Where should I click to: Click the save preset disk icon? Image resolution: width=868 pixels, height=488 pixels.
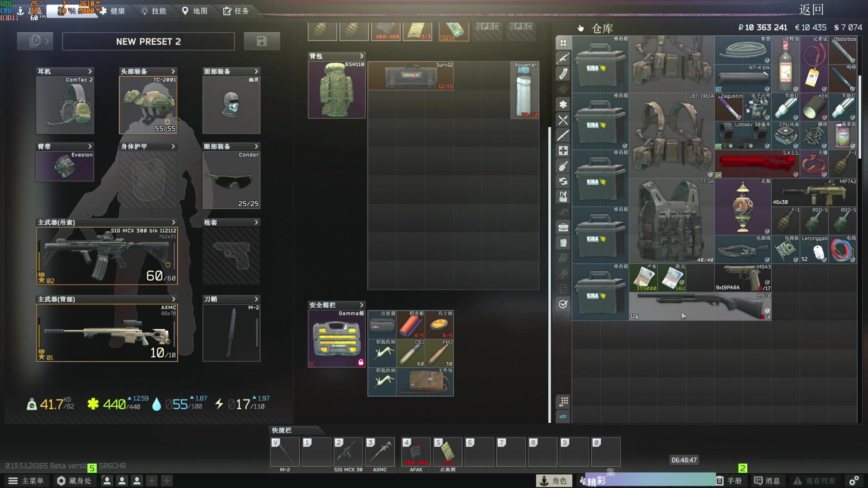pyautogui.click(x=261, y=41)
